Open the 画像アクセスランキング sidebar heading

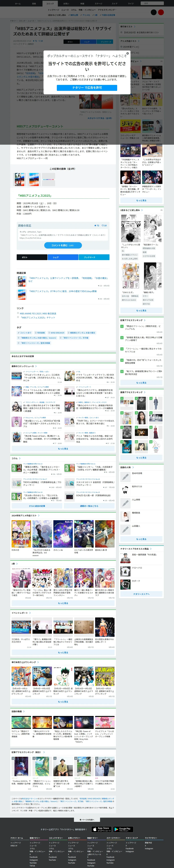[133, 392]
